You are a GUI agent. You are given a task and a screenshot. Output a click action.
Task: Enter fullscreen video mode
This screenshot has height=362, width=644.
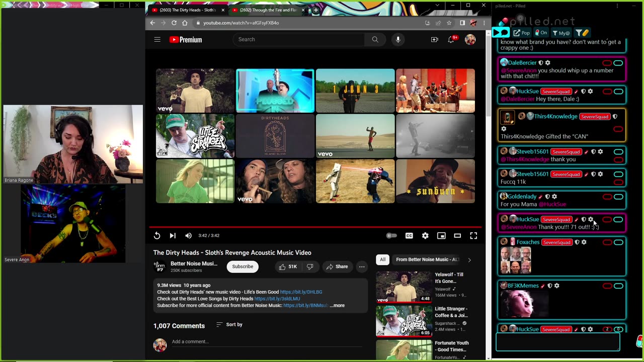[x=473, y=235]
